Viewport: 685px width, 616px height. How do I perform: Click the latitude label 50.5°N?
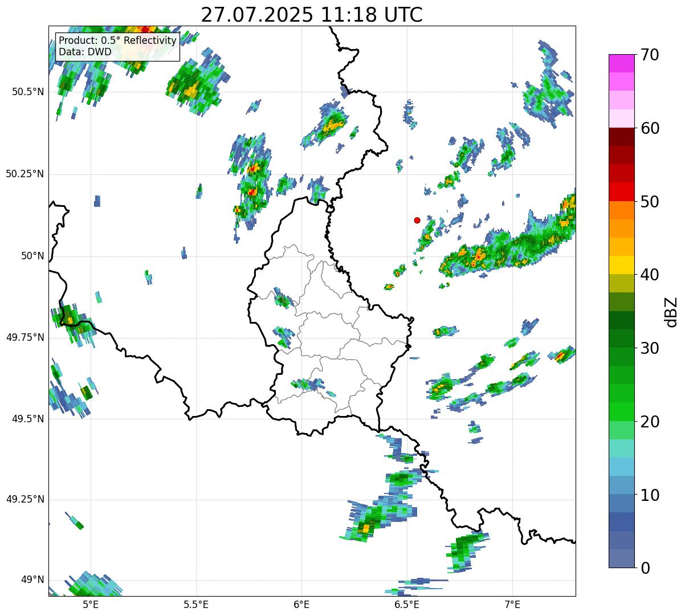coord(28,92)
